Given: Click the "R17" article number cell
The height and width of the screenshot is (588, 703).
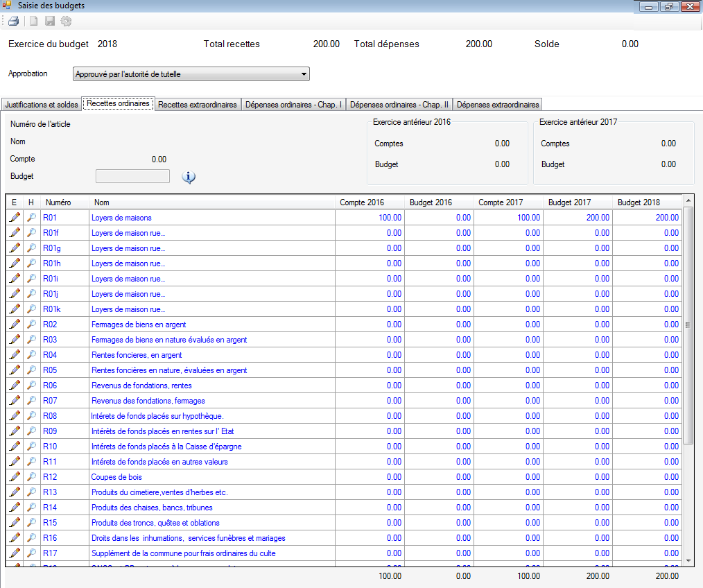Looking at the screenshot, I should pyautogui.click(x=64, y=553).
